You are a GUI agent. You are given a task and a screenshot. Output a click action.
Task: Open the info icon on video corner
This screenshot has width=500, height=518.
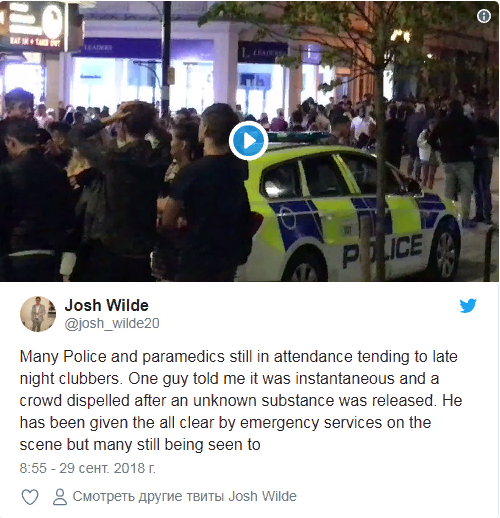click(x=484, y=16)
